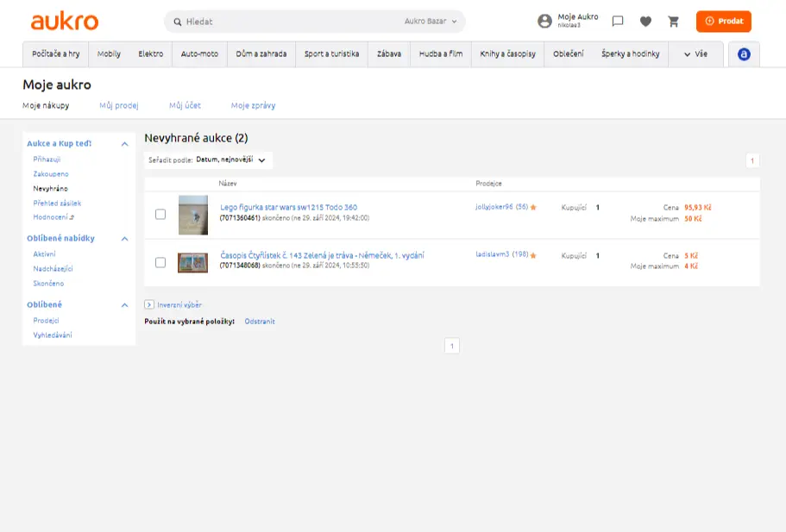Click the star next to ladislavm3 rating
The width and height of the screenshot is (786, 532).
click(x=533, y=255)
